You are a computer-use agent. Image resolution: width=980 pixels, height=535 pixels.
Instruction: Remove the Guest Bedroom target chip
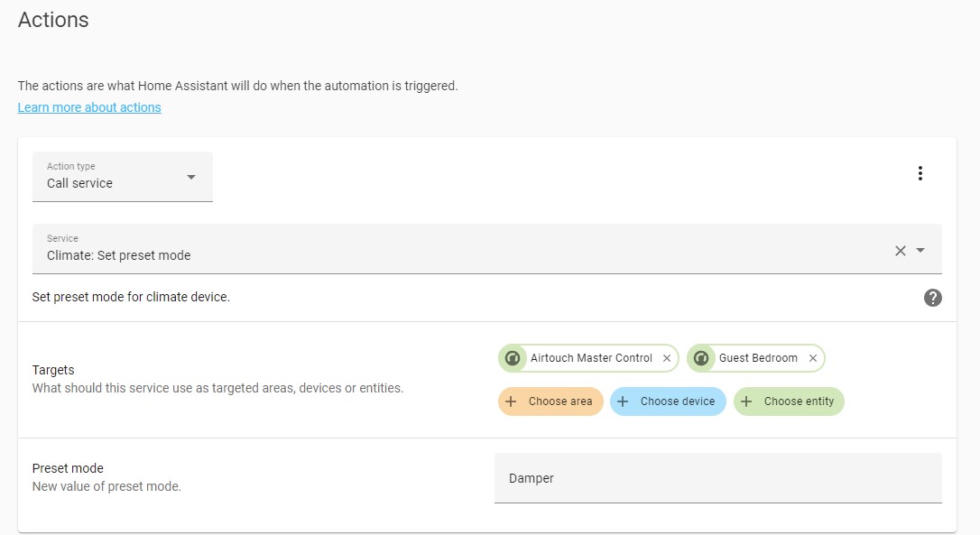tap(812, 358)
